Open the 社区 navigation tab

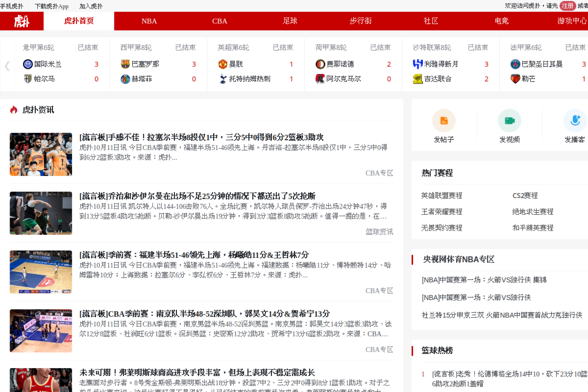point(431,21)
